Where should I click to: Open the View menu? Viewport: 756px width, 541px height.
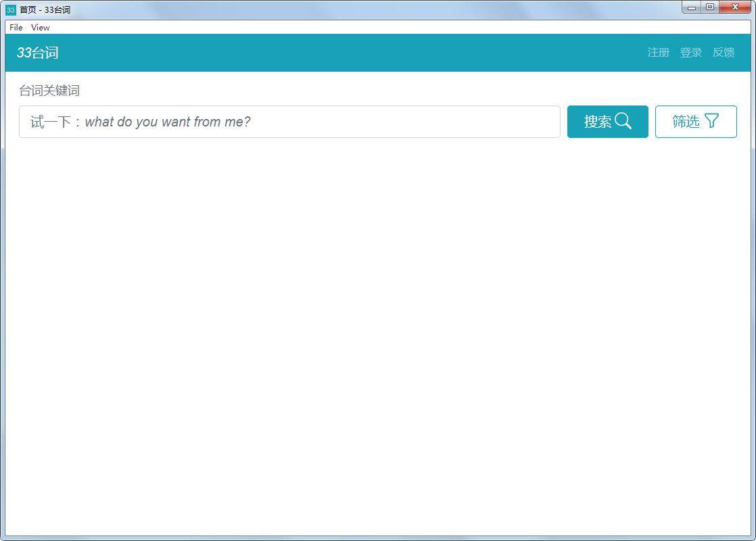pyautogui.click(x=41, y=28)
